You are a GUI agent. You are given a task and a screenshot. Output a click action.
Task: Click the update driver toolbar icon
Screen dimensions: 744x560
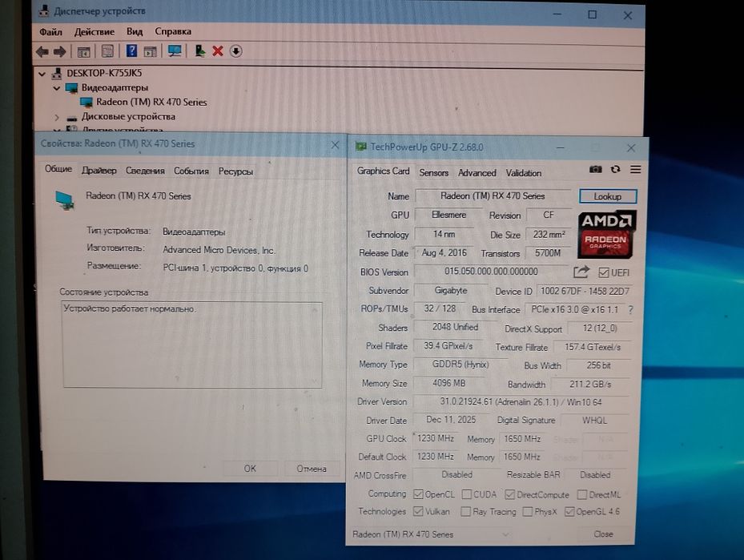(x=199, y=50)
